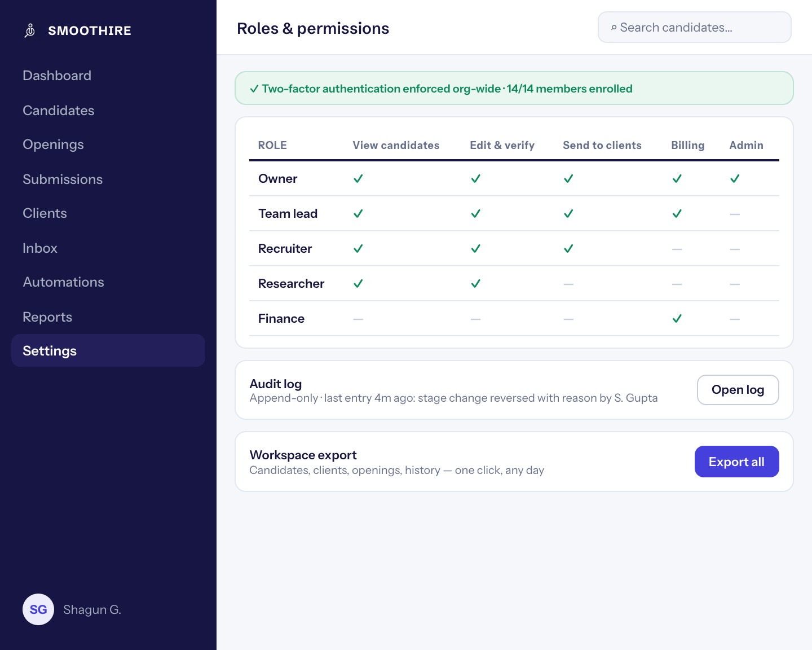Select the Owner role name

click(277, 179)
